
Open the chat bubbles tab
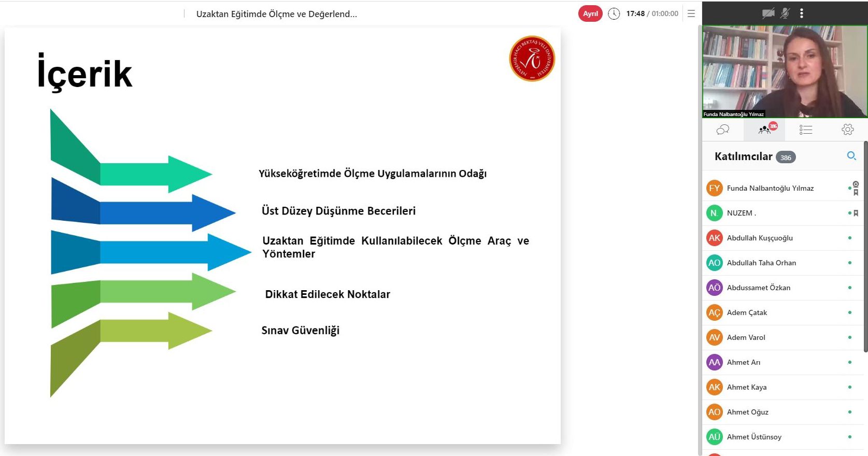[723, 130]
